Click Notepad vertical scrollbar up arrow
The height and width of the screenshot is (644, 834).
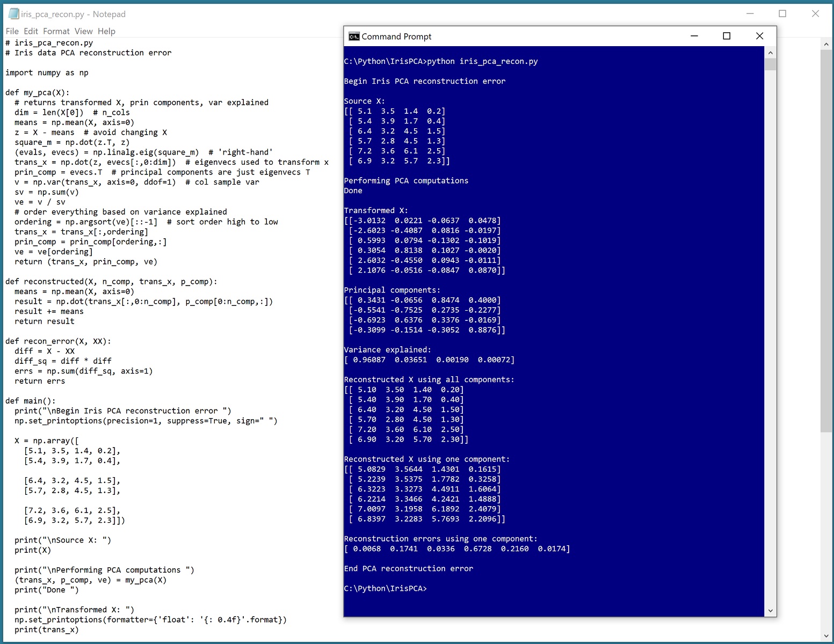pyautogui.click(x=826, y=44)
